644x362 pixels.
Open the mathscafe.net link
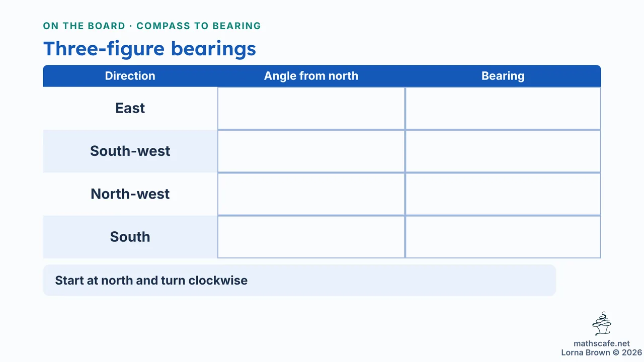click(602, 343)
